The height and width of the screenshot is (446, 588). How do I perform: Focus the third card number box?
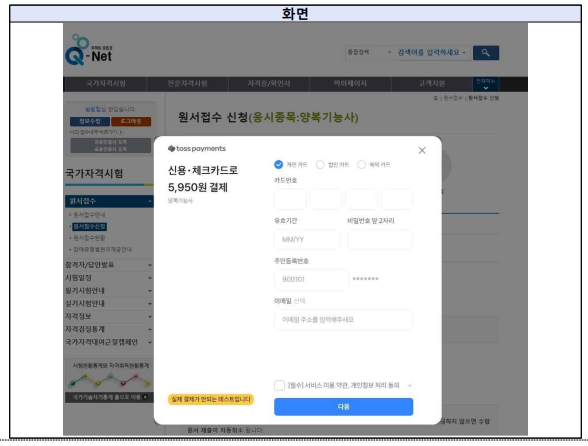tap(361, 199)
